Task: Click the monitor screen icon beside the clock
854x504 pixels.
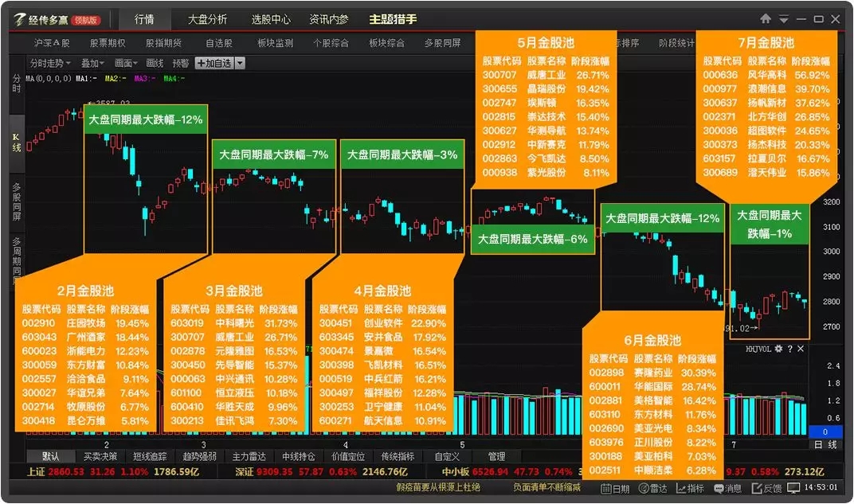Action: (x=793, y=487)
